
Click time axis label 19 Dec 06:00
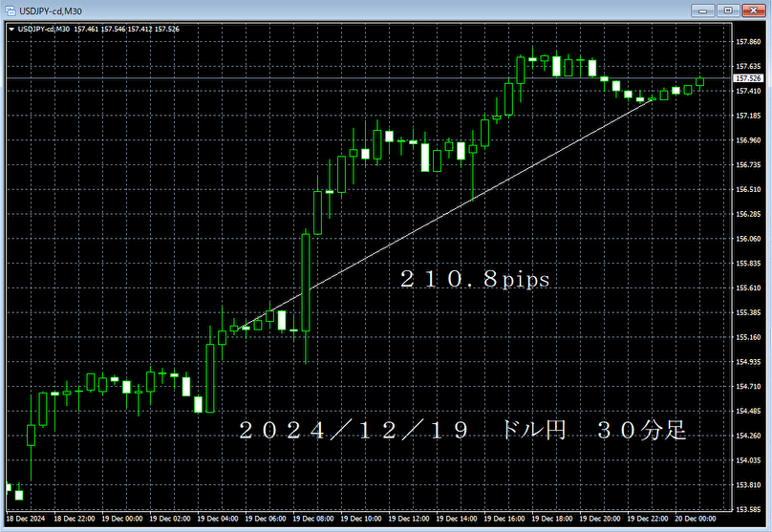(266, 519)
